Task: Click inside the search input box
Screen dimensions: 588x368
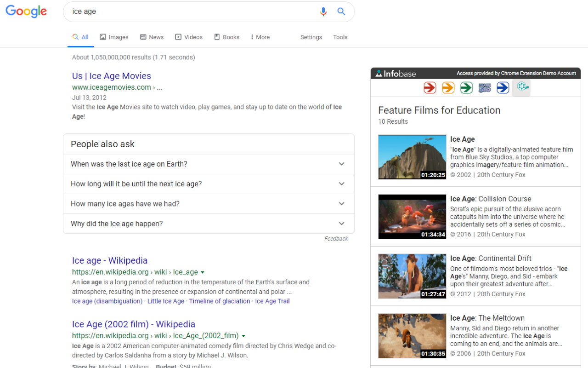Action: pos(184,11)
